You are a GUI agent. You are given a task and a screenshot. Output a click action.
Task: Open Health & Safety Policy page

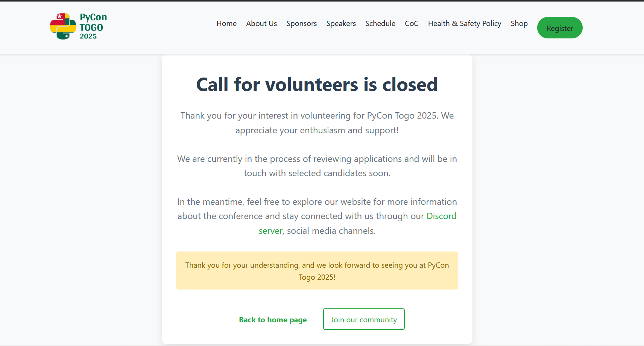(465, 23)
